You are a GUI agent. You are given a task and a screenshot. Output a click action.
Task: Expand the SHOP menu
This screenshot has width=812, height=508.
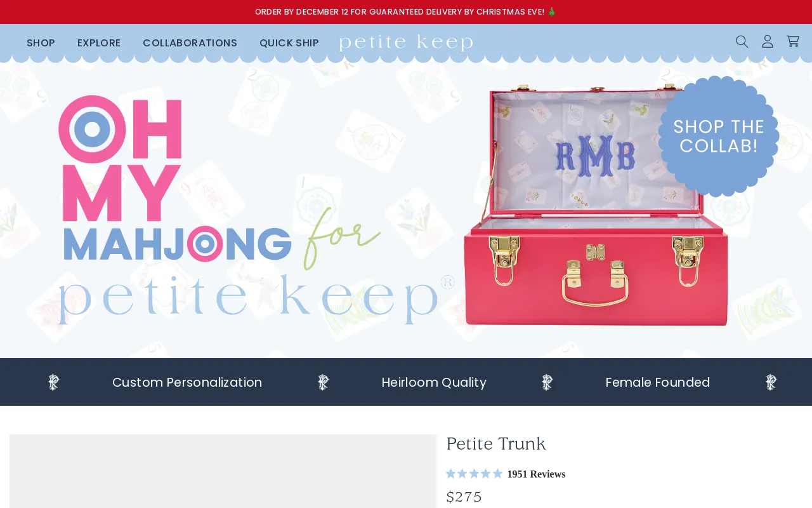41,43
